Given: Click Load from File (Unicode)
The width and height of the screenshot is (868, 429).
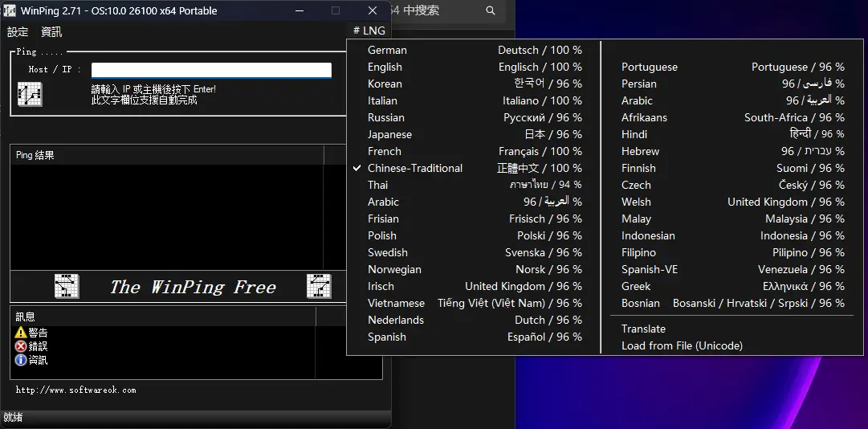Looking at the screenshot, I should 731,346.
